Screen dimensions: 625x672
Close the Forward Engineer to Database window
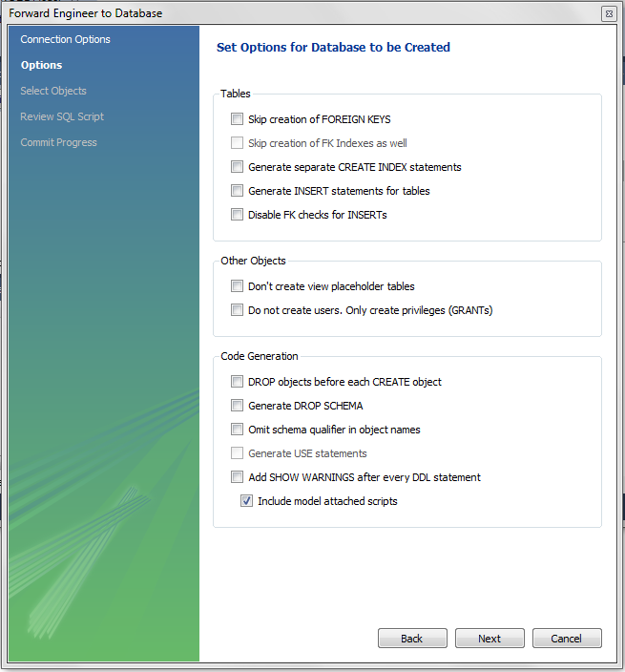pyautogui.click(x=608, y=13)
